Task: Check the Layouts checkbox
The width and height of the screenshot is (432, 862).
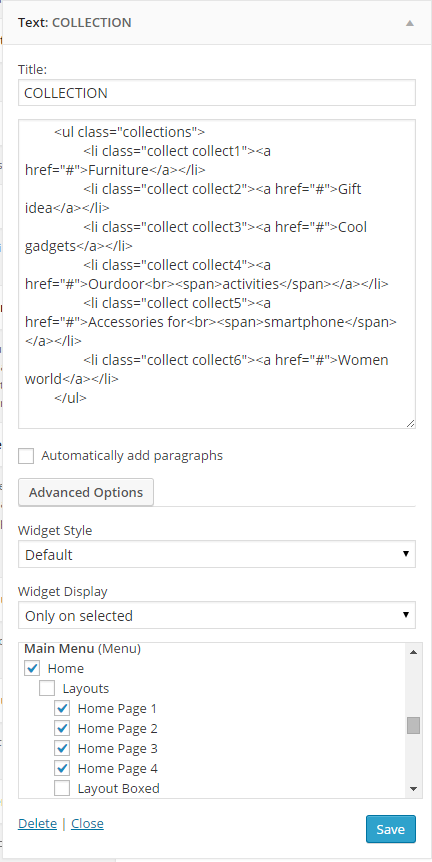Action: coord(47,688)
